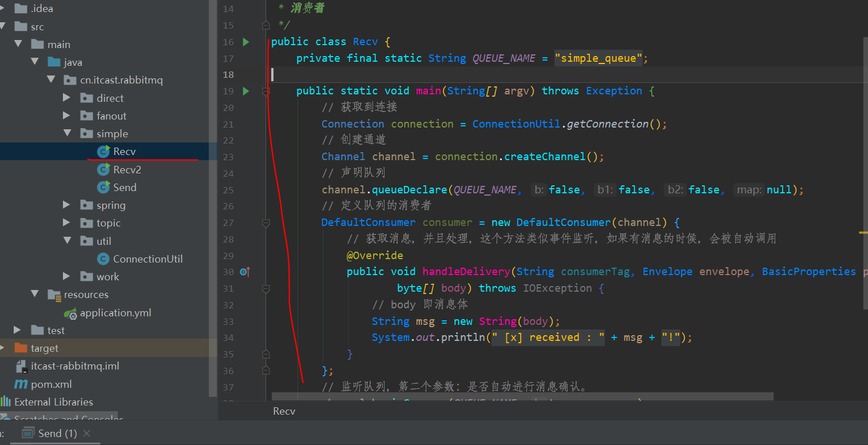Collapse the cn.itcast.rabbitmq package

click(x=51, y=80)
